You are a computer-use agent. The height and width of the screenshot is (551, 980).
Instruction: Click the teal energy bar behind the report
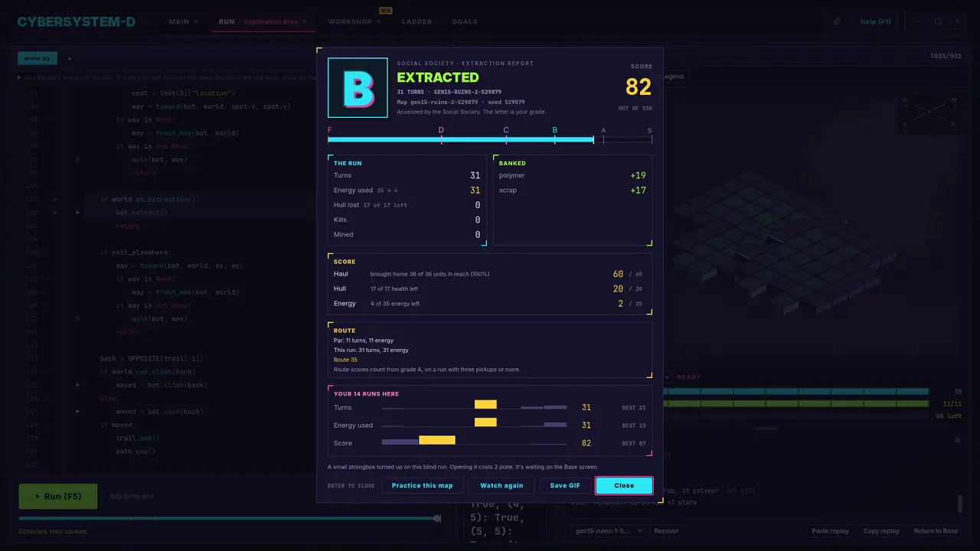click(796, 391)
